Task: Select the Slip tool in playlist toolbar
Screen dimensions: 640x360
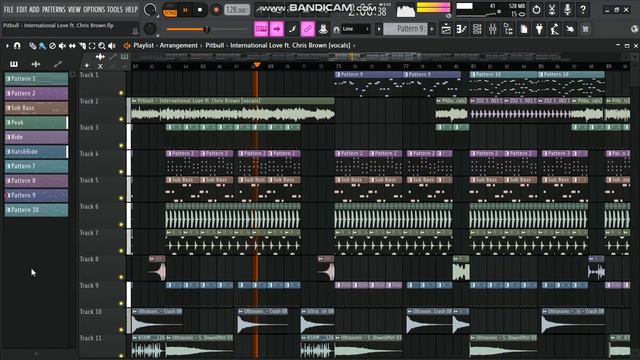Action: pos(72,46)
